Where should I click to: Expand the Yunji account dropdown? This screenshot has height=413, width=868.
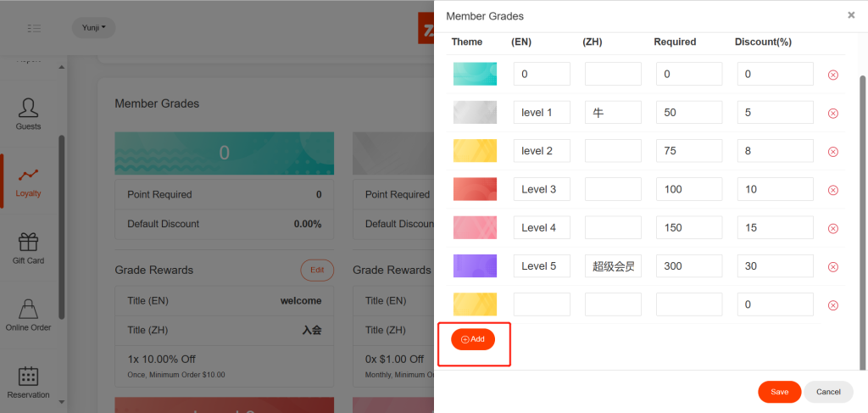point(93,28)
